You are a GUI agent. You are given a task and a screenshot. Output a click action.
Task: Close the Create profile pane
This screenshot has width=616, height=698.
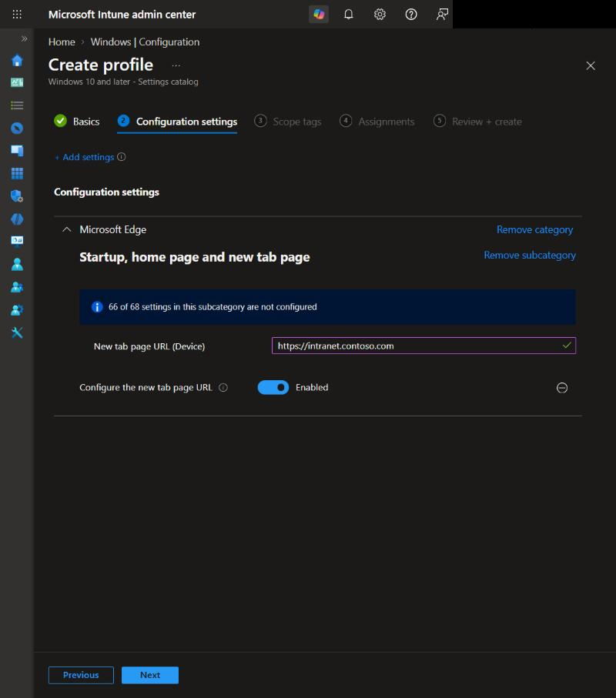click(x=591, y=66)
